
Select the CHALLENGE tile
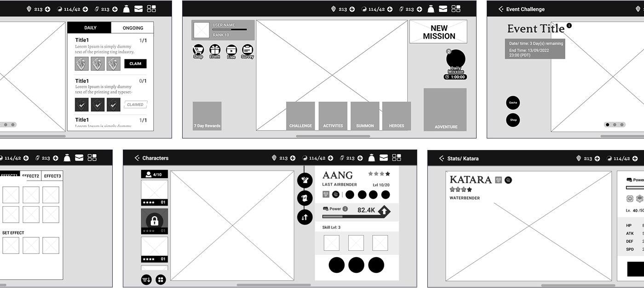click(x=300, y=116)
